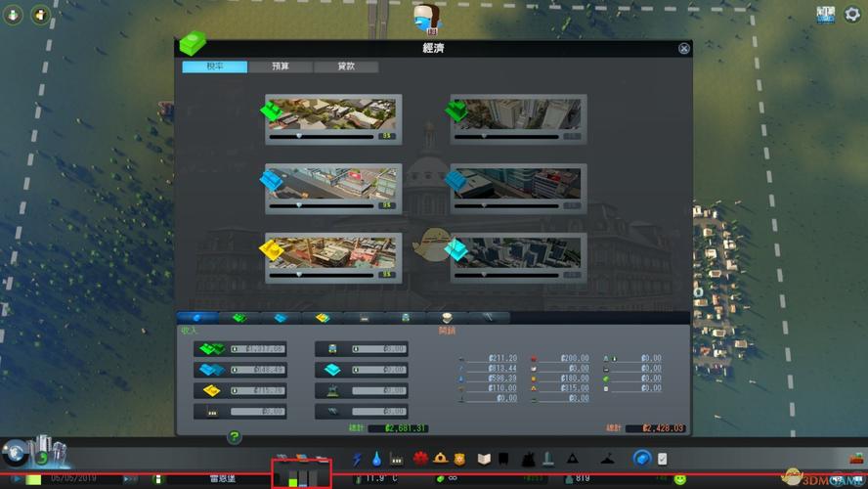This screenshot has width=868, height=489.
Task: Open the 貸款 loans tab
Action: click(x=346, y=67)
